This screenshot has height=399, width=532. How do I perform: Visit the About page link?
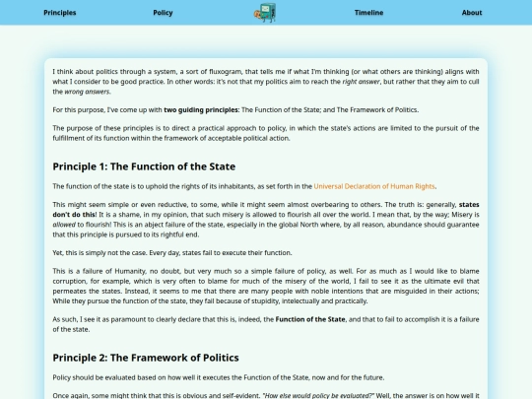(x=472, y=13)
